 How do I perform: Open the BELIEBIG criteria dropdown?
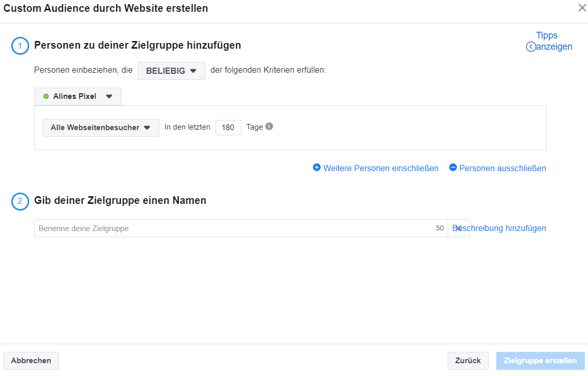[x=172, y=71]
